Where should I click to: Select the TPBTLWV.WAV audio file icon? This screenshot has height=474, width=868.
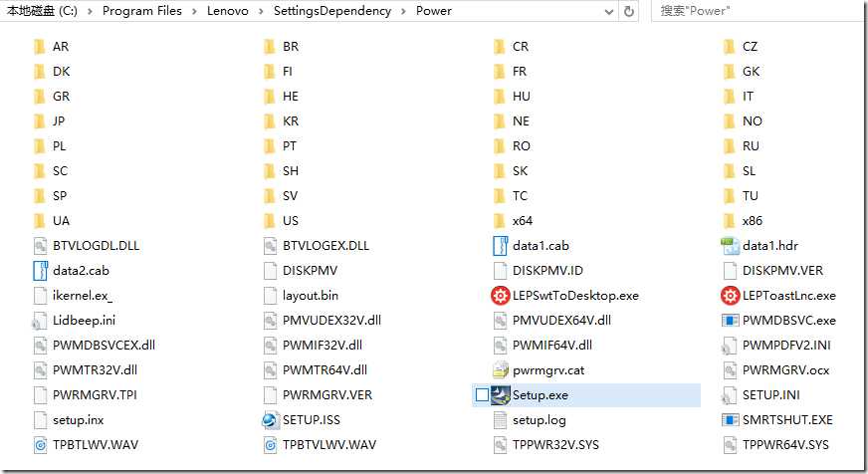(41, 445)
